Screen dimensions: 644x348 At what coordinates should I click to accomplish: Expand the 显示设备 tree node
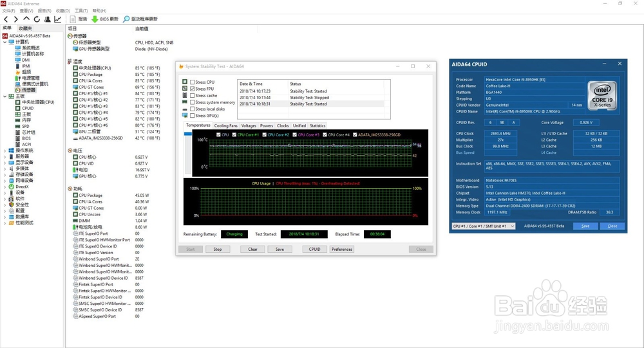coord(5,163)
